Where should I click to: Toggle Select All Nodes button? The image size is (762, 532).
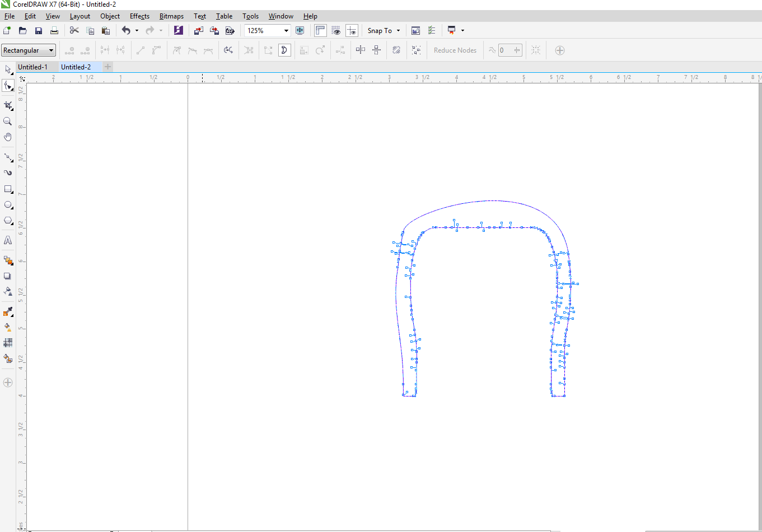(416, 50)
